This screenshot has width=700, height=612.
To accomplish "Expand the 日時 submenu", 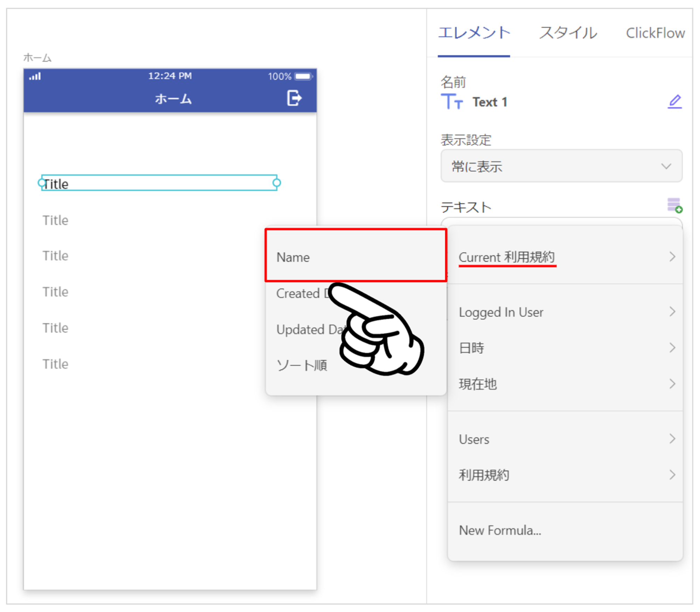I will pyautogui.click(x=565, y=348).
